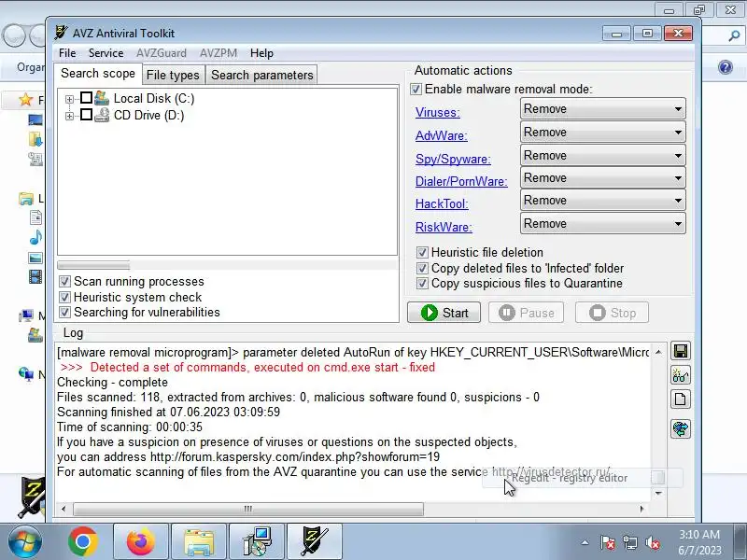Open log viewer glasses icon
The image size is (747, 560).
click(681, 375)
